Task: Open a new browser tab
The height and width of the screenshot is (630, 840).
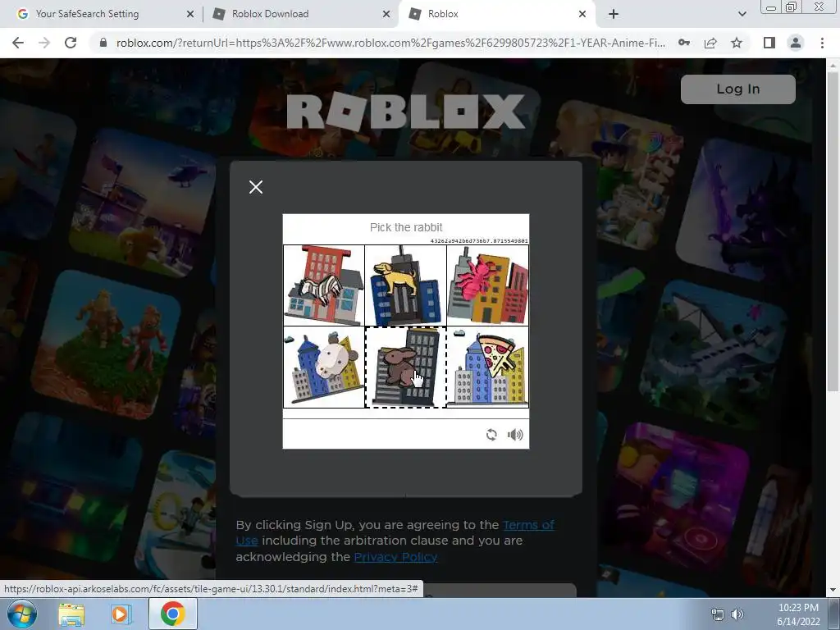Action: [614, 14]
